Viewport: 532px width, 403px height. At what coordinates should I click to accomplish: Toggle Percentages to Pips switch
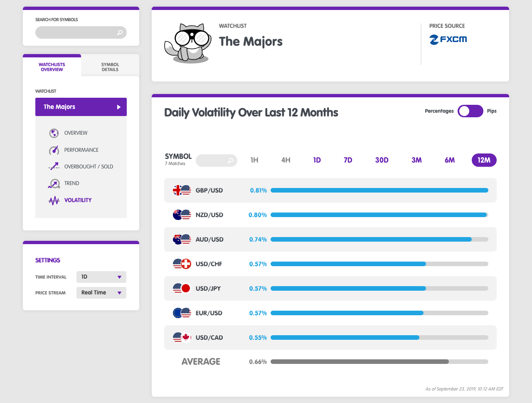(470, 111)
